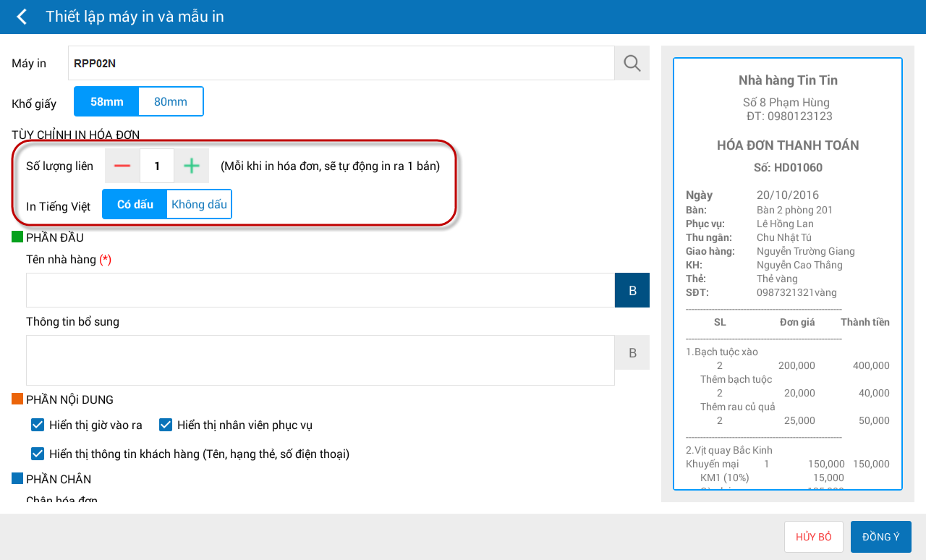Click the Số lượng liên number field
This screenshot has width=926, height=560.
click(157, 166)
